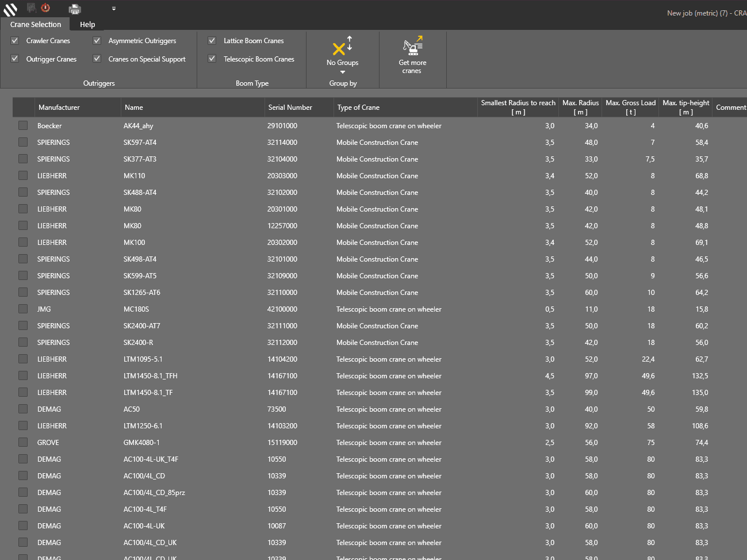Image resolution: width=747 pixels, height=560 pixels.
Task: Sort by Max. tip-height column header
Action: [x=685, y=108]
